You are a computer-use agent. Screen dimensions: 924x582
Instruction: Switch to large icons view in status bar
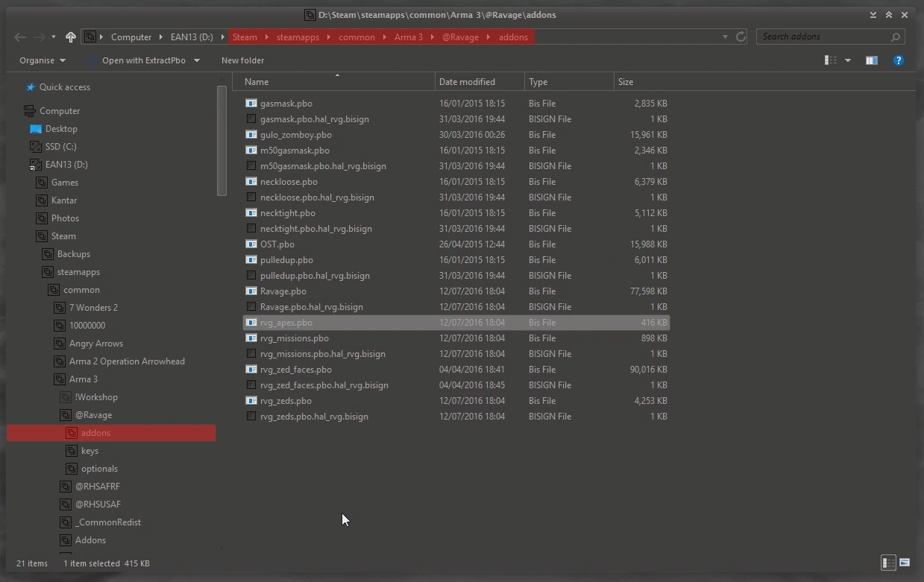[x=905, y=563]
